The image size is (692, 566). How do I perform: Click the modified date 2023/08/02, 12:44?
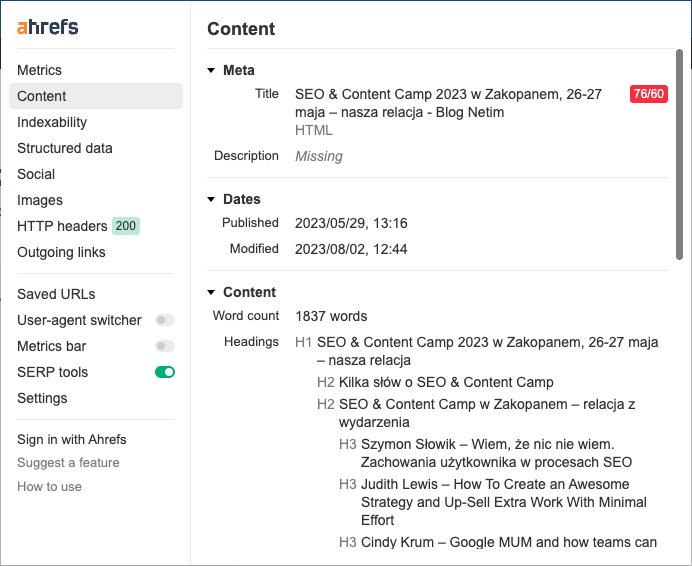[351, 249]
